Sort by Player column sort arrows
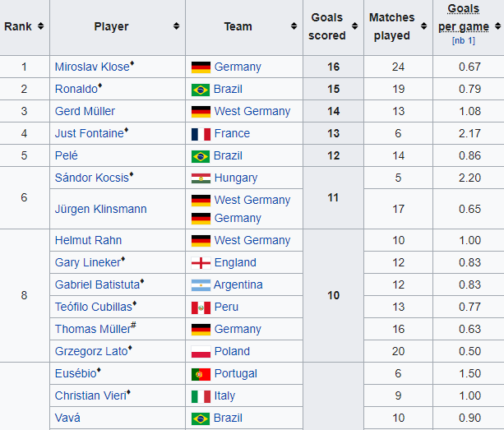This screenshot has width=504, height=430. coord(176,26)
